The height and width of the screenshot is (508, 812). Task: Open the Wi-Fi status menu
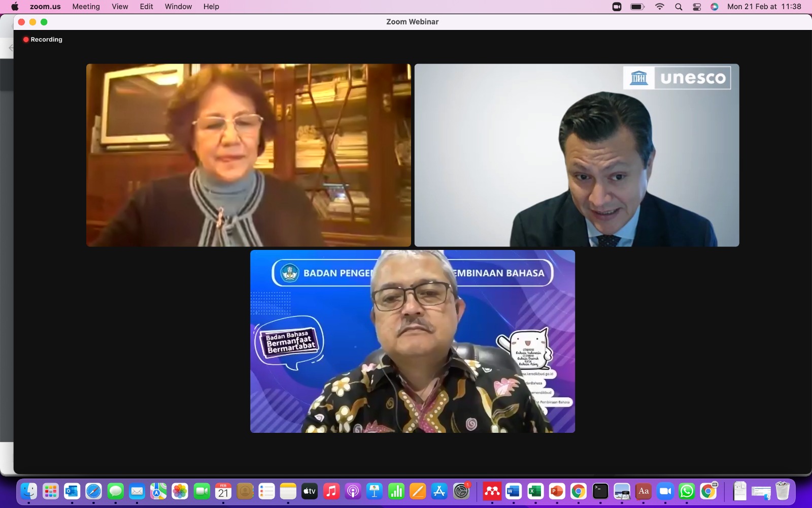point(660,7)
